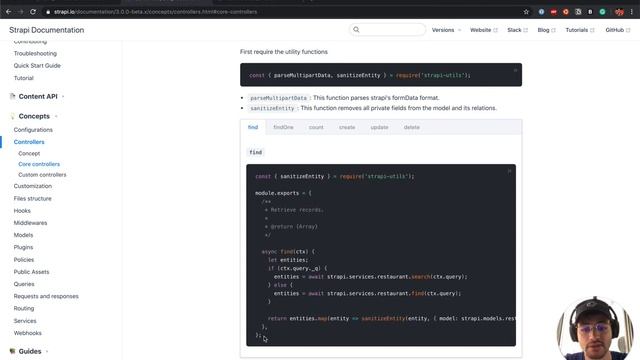The image size is (640, 360).
Task: Open Plugins in sidebar
Action: 23,247
